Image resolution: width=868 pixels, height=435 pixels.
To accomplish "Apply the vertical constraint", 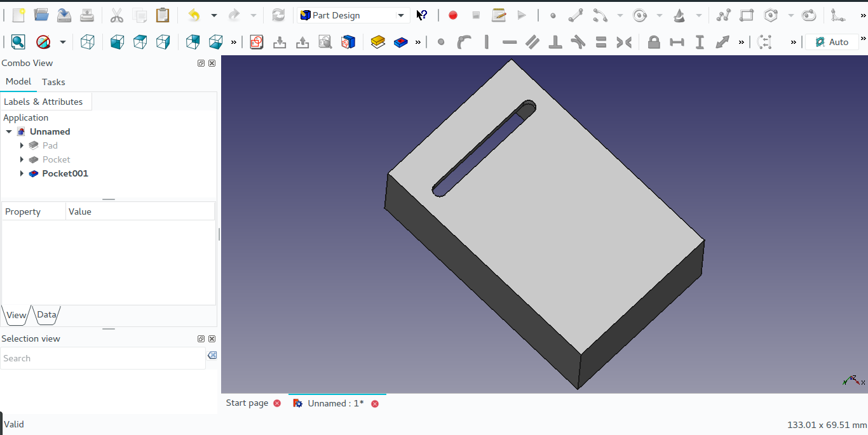I will pyautogui.click(x=487, y=42).
